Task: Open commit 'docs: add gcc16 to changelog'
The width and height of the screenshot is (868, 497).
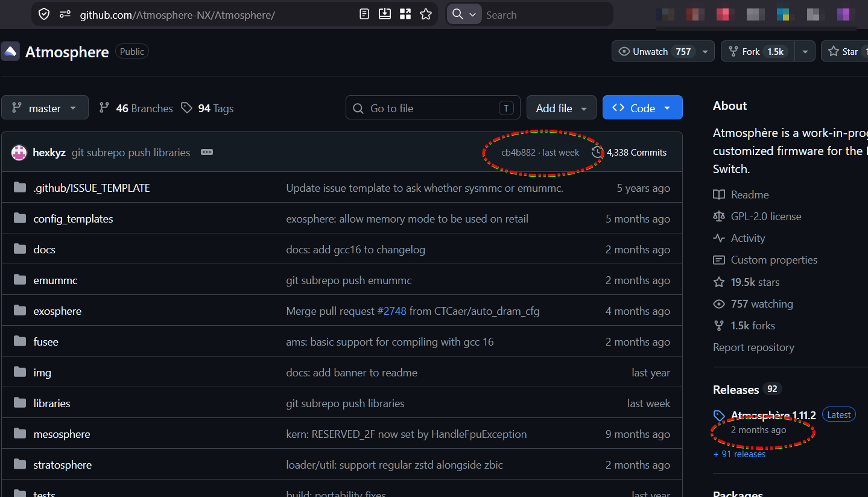Action: tap(356, 250)
